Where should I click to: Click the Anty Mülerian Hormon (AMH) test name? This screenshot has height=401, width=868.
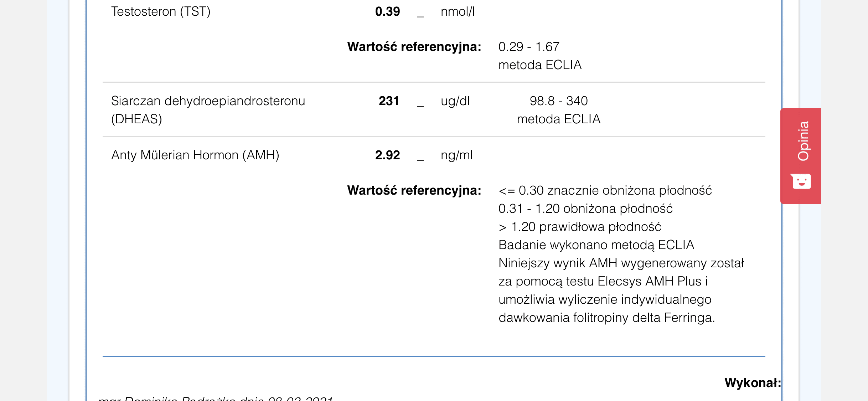[195, 155]
